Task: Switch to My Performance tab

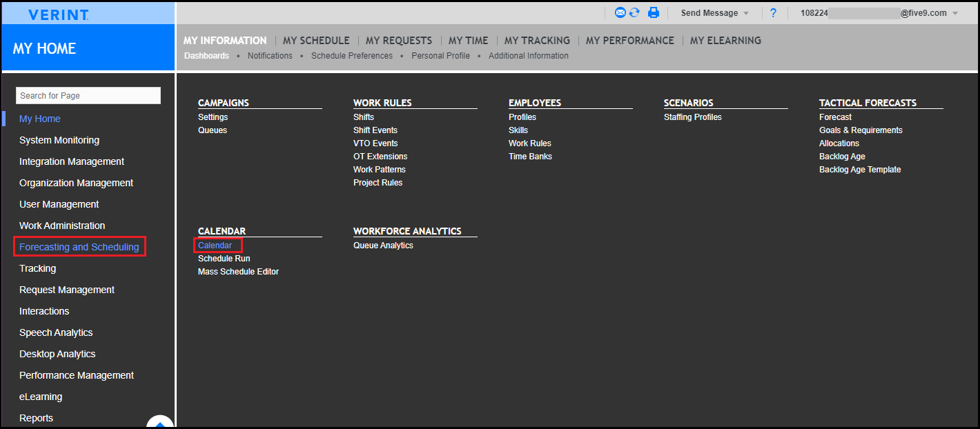Action: click(630, 41)
